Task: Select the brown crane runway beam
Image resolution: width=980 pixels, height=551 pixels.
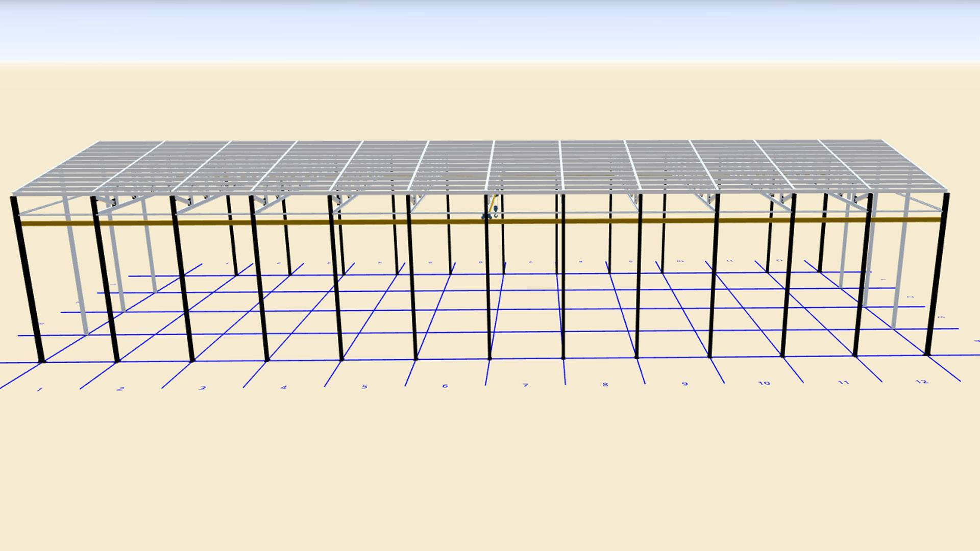Action: click(x=587, y=221)
